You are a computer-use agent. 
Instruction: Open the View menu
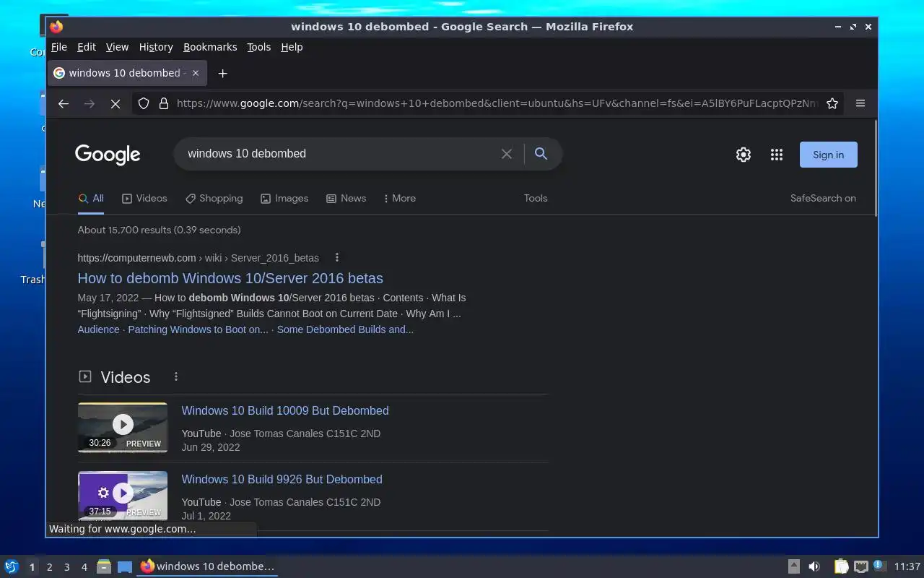(x=117, y=47)
